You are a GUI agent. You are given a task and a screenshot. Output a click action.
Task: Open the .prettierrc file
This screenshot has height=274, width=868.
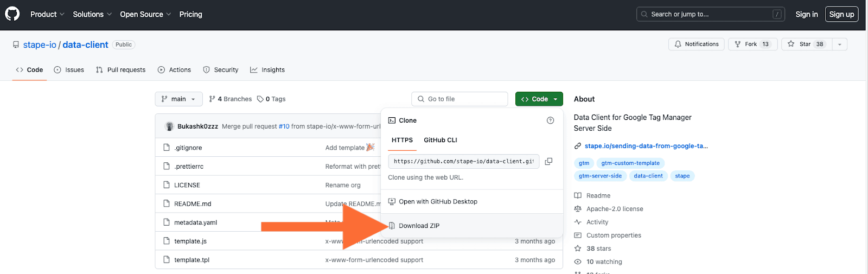(x=189, y=167)
